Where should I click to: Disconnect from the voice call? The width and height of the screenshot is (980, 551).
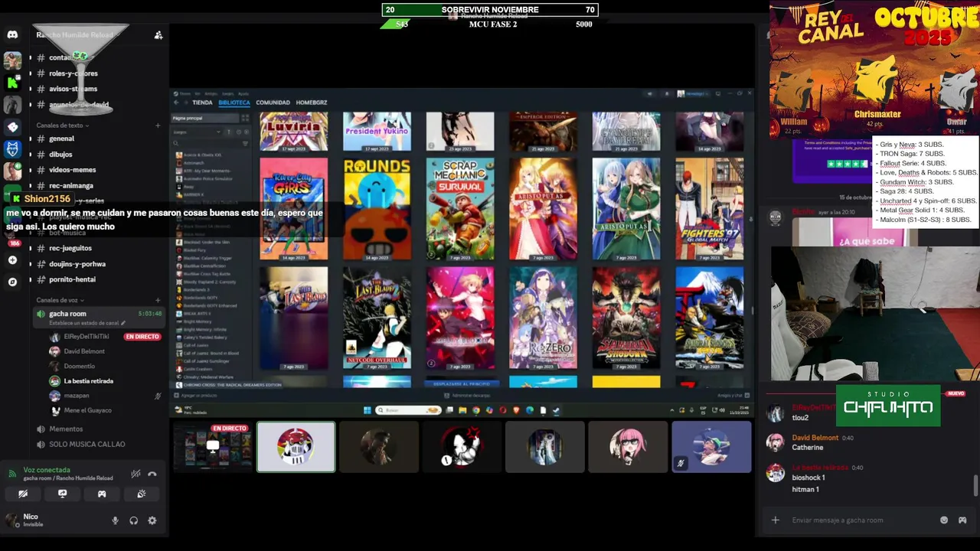pos(152,474)
